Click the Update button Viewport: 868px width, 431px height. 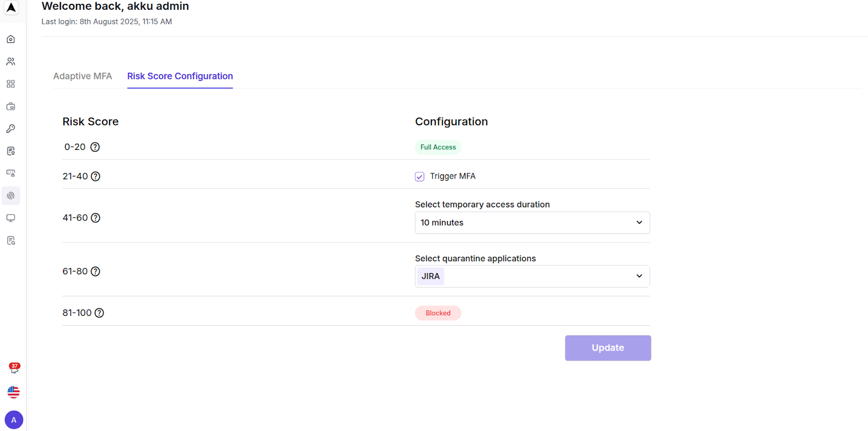point(608,348)
